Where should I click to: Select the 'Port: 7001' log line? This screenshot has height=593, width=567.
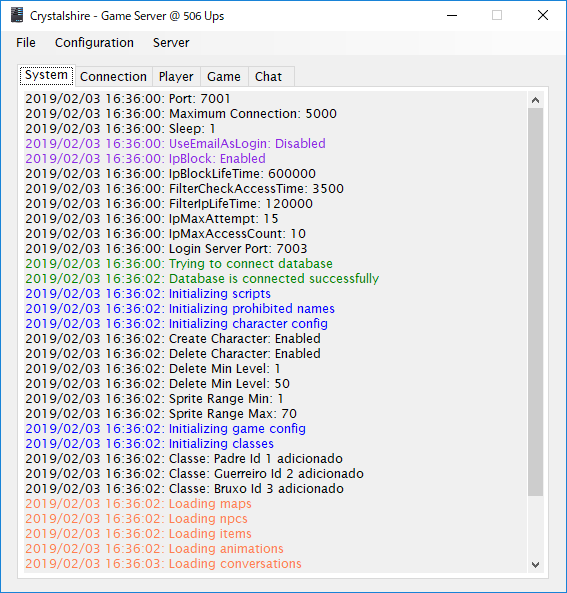(128, 99)
